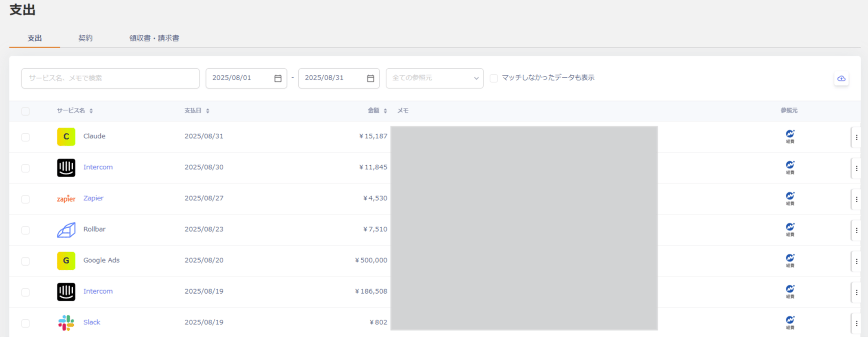The image size is (868, 337).
Task: Click the 参照元 column header
Action: (x=789, y=111)
